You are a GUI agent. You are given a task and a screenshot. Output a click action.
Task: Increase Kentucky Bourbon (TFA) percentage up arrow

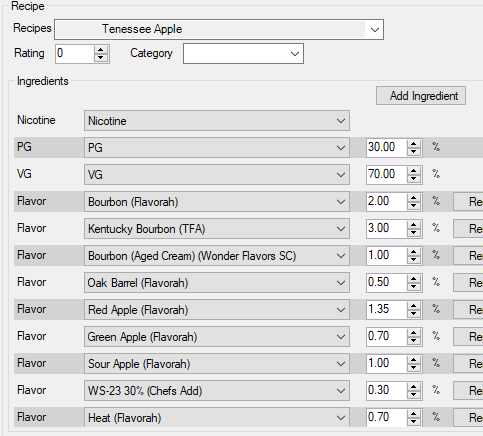pyautogui.click(x=414, y=225)
